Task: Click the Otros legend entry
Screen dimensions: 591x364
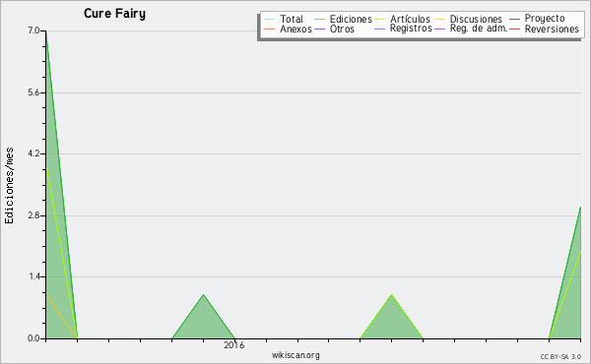Action: coord(334,29)
